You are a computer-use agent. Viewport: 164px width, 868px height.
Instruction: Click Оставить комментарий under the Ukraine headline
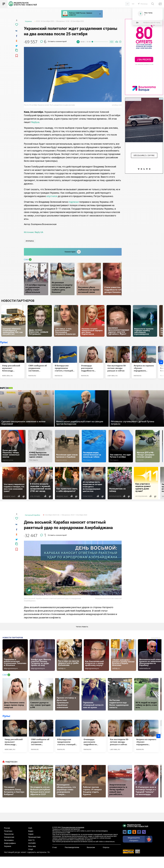point(57,42)
